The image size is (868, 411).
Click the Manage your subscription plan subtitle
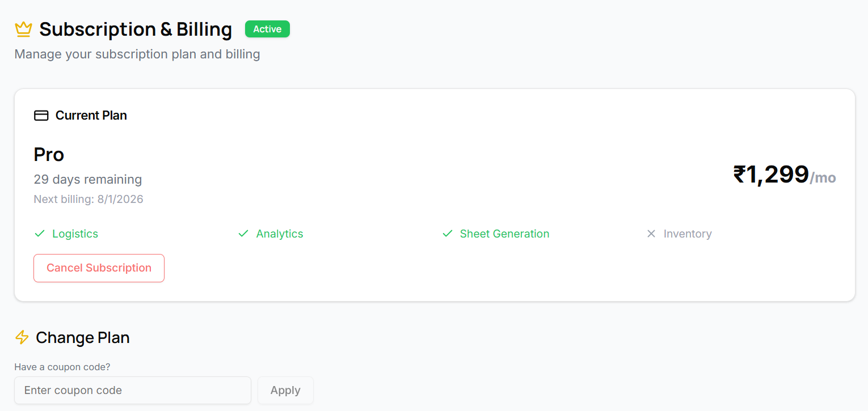[x=137, y=54]
